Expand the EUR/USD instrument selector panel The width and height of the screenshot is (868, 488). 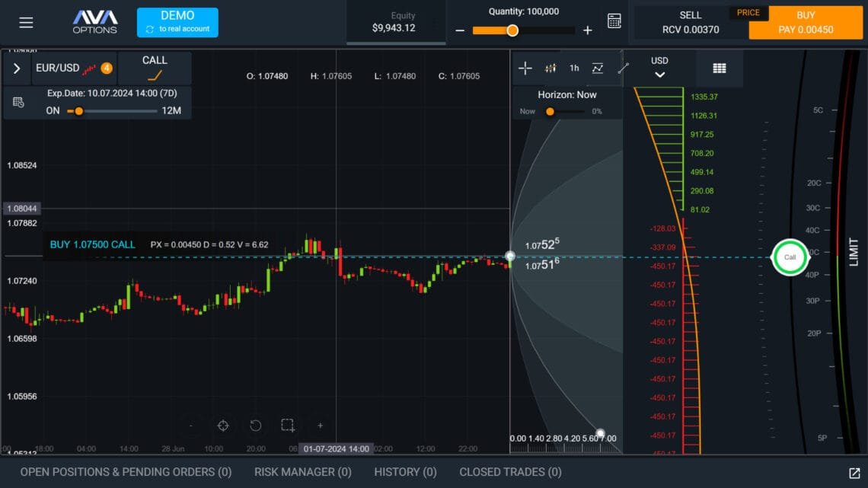[15, 68]
